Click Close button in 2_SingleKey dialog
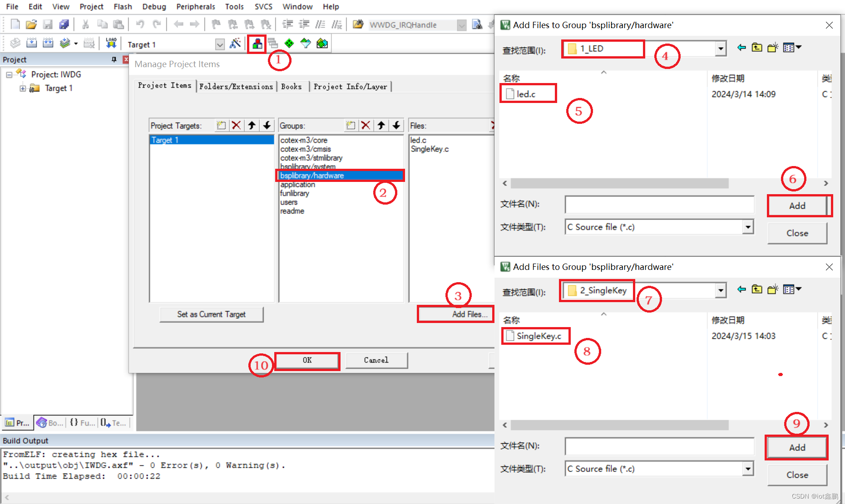Image resolution: width=845 pixels, height=504 pixels. [797, 475]
